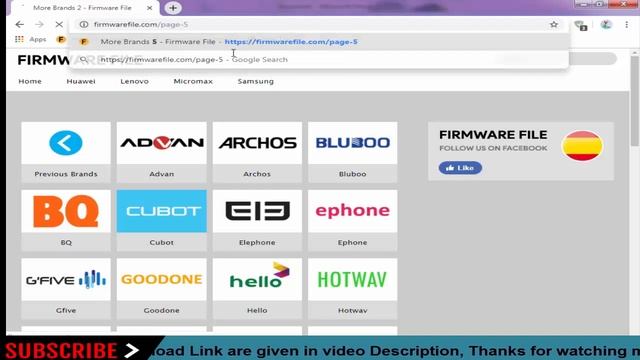
Task: Click the BQ text label
Action: click(66, 242)
